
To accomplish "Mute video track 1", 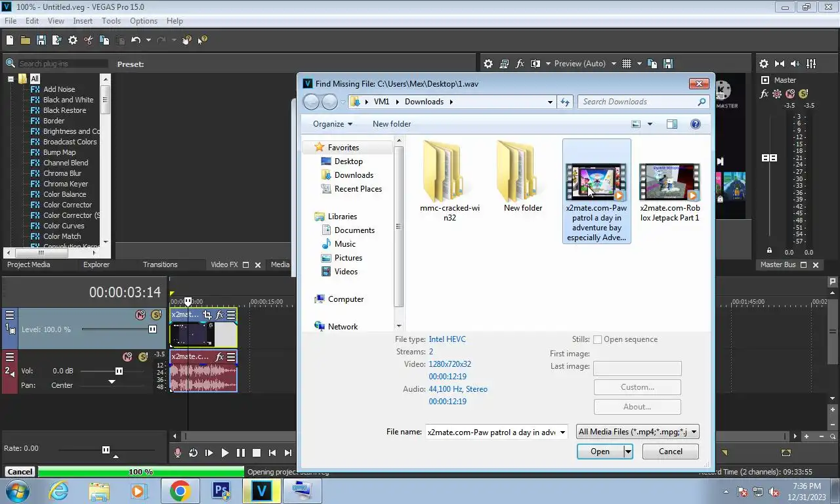I will (140, 315).
